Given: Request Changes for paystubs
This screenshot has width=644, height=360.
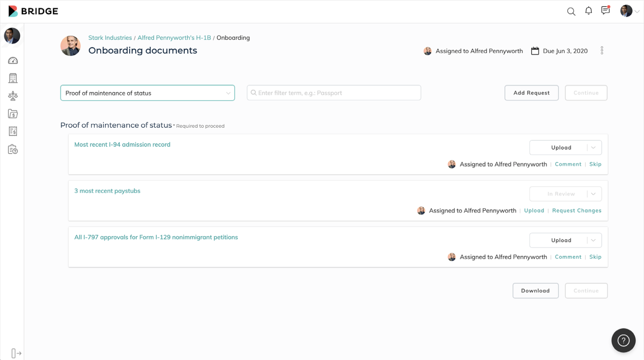Looking at the screenshot, I should (x=577, y=211).
